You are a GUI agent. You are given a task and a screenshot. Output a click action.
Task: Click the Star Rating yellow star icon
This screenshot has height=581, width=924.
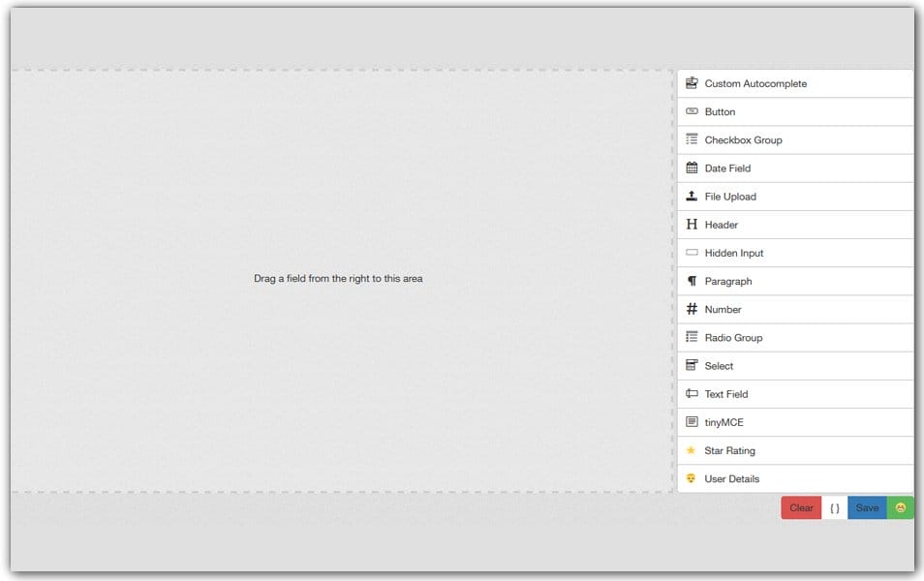tap(692, 450)
